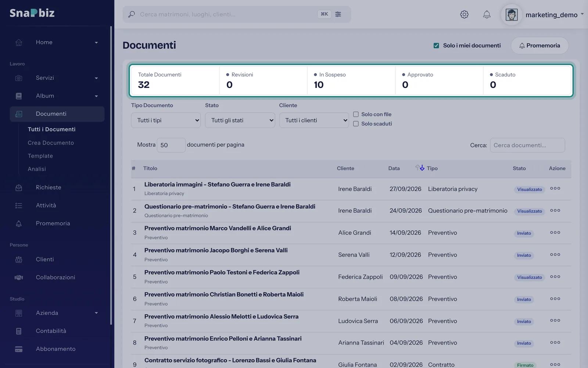
Task: Click the Contabilità calculator icon
Action: (x=19, y=331)
